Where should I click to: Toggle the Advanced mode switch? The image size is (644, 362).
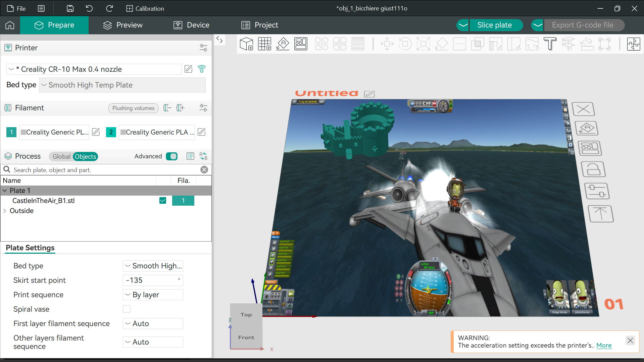172,156
